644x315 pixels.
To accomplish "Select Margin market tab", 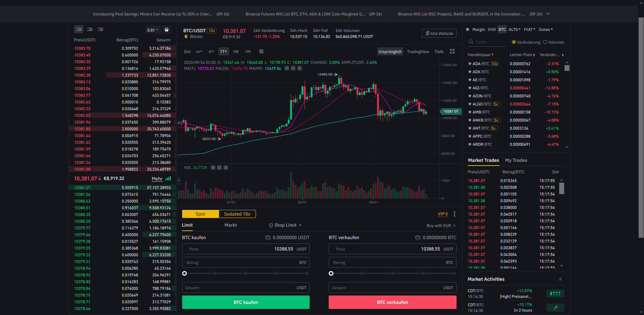I will [479, 30].
